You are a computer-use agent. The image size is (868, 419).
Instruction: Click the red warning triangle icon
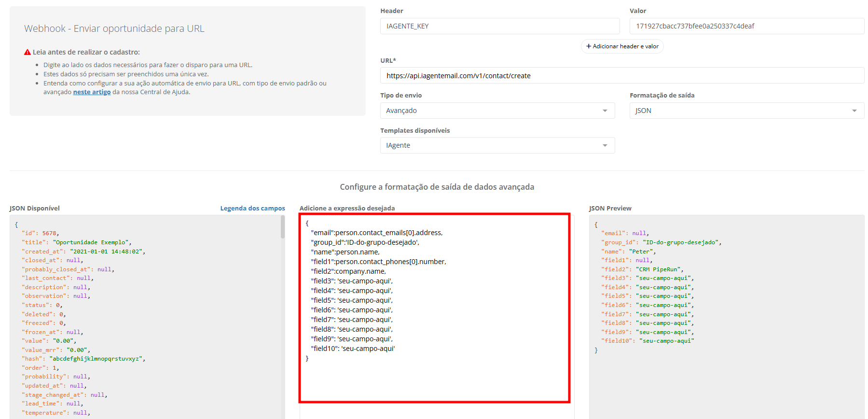(x=28, y=52)
